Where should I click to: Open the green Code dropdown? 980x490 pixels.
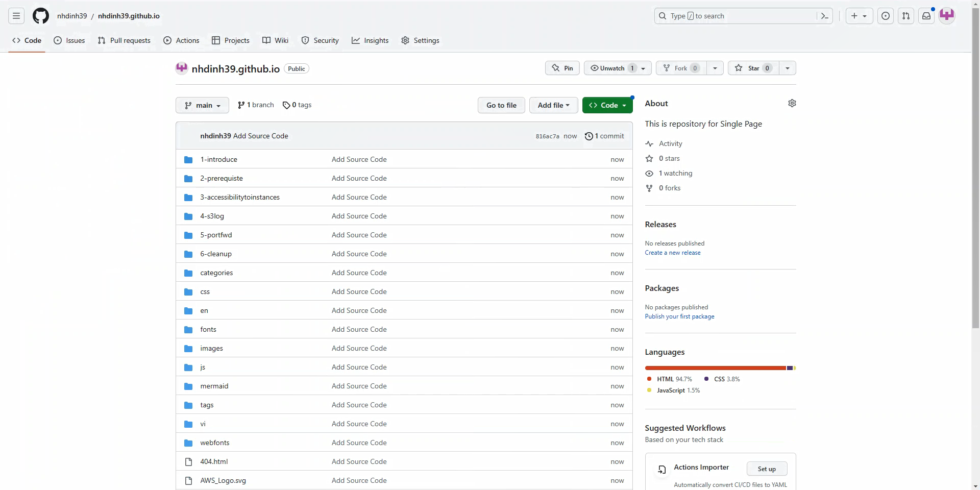click(607, 105)
